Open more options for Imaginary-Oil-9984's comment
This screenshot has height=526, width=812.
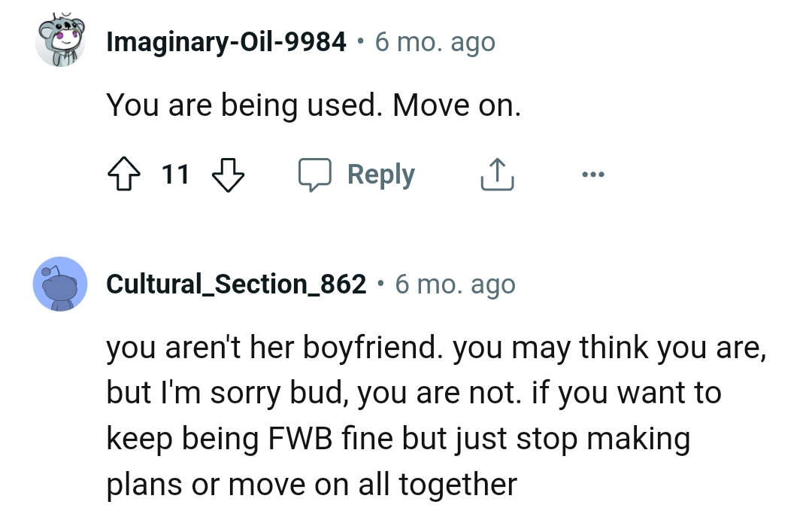(x=593, y=174)
